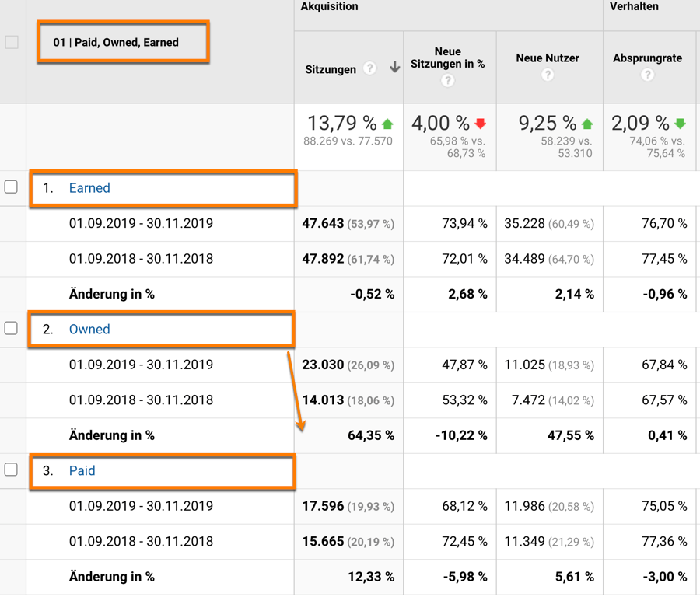Click green up arrow beside 9,25 %

(x=587, y=124)
